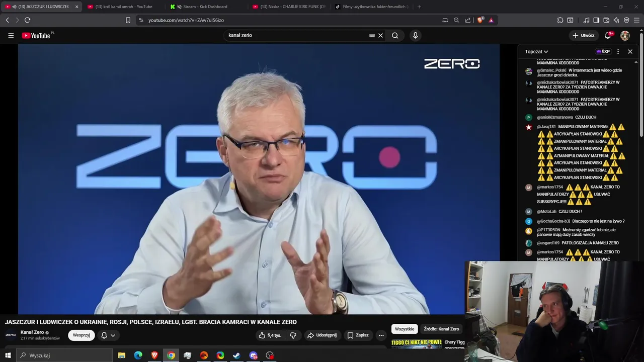Open the Brave Rewards triangle icon

[491, 20]
